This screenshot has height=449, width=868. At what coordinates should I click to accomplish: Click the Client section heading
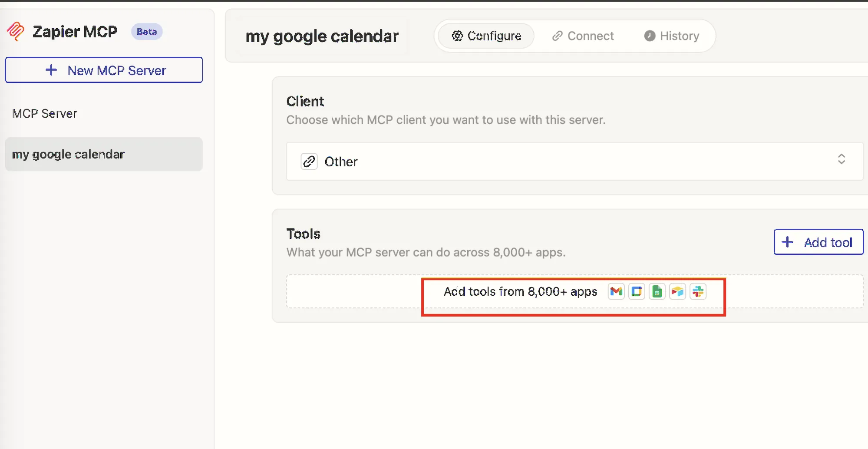[305, 101]
